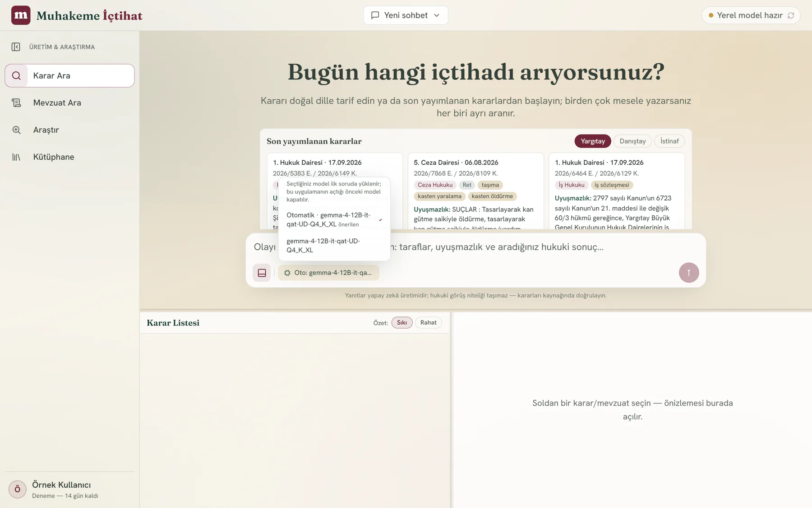Click the iş sözleşmesi tag
This screenshot has width=812, height=508.
[x=612, y=185]
